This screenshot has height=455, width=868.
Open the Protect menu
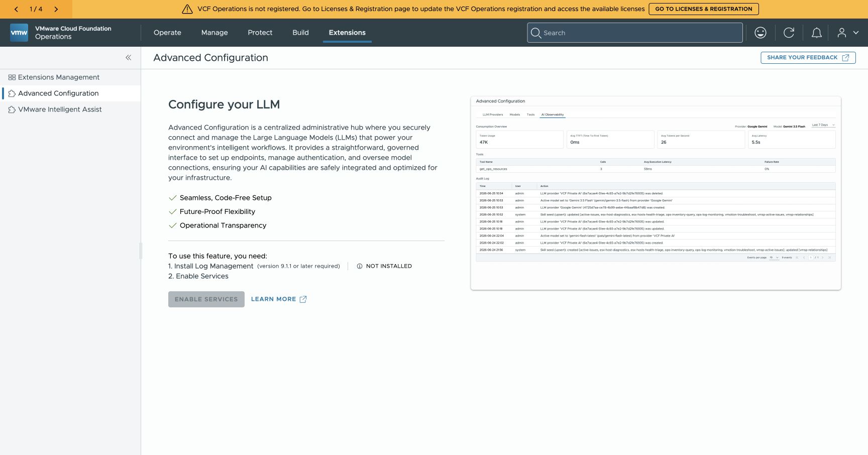tap(260, 33)
